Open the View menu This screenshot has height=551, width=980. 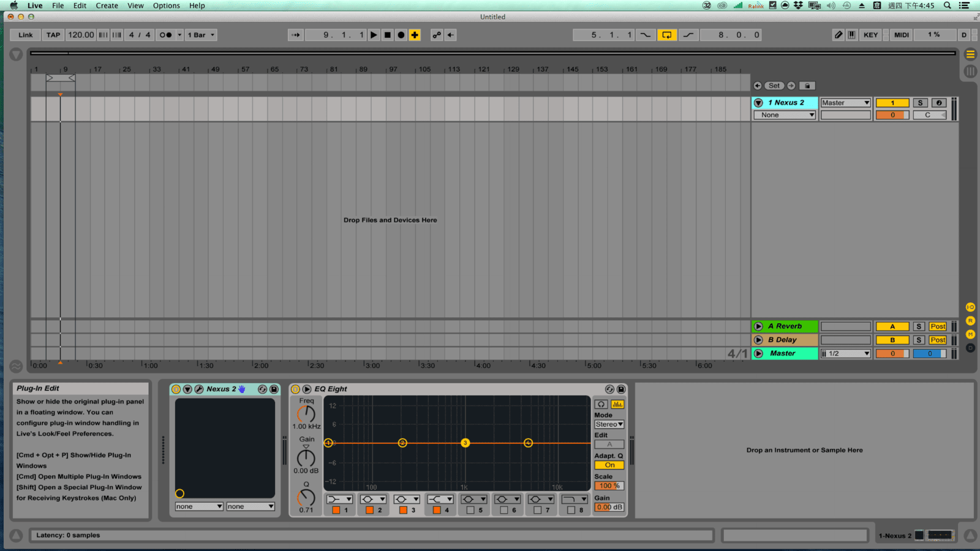(x=135, y=6)
